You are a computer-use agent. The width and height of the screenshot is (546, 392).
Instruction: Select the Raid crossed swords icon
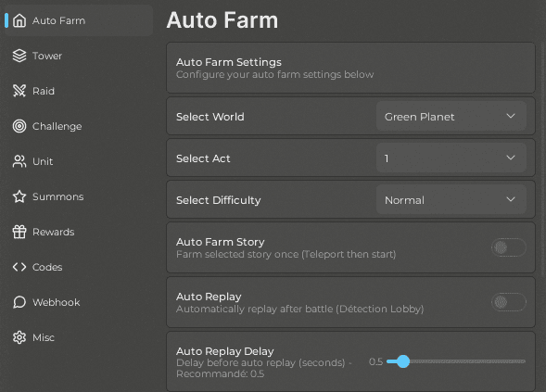point(19,91)
